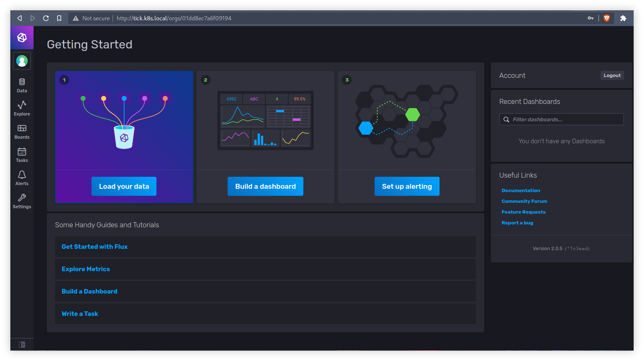Click the InfluxDB logo in the sidebar
The image size is (644, 361).
22,38
